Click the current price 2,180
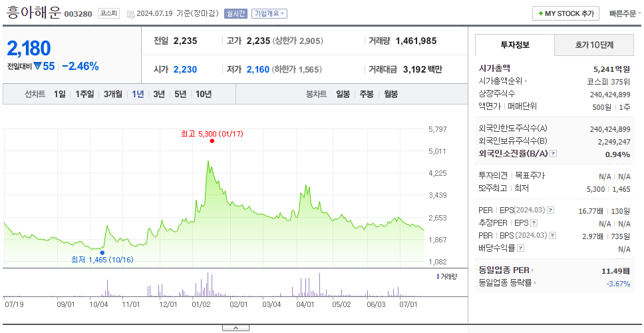The width and height of the screenshot is (644, 333). tap(29, 49)
